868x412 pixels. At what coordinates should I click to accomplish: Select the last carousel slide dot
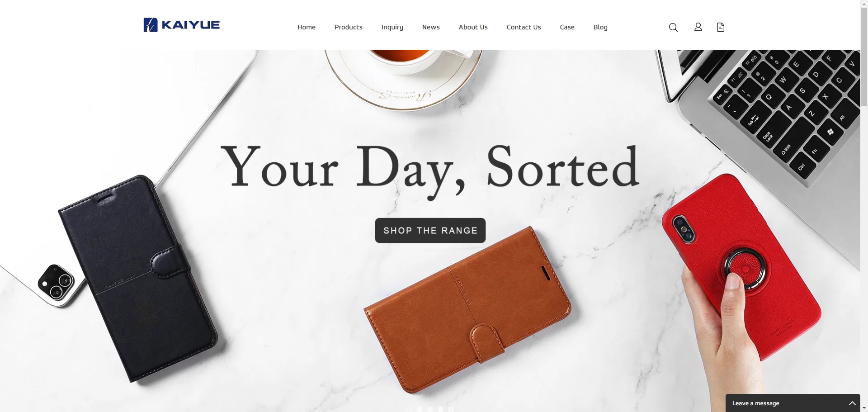(451, 409)
